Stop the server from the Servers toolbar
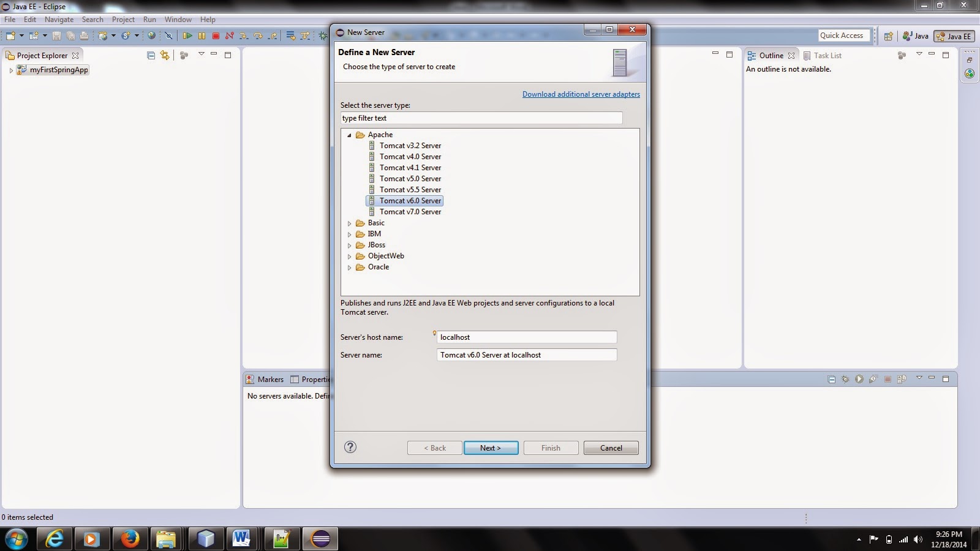The image size is (980, 551). click(887, 379)
